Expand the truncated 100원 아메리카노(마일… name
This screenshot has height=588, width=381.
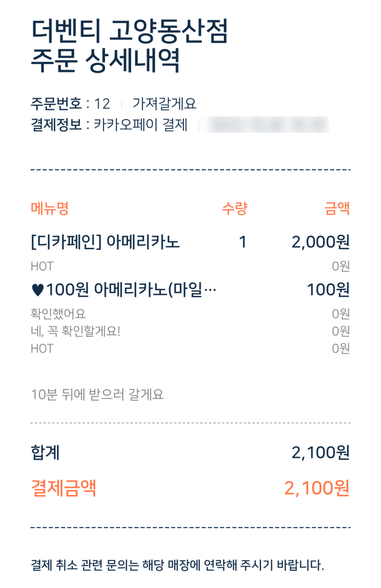(x=131, y=290)
